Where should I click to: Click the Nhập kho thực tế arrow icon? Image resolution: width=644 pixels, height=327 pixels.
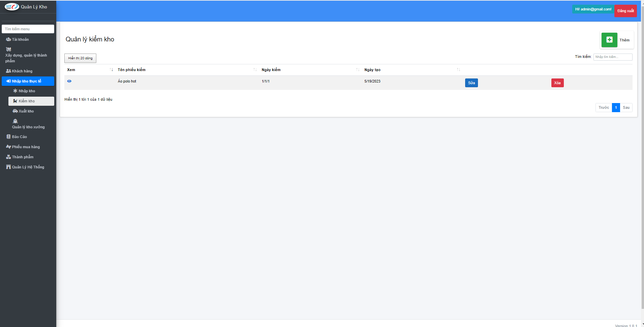[x=8, y=81]
